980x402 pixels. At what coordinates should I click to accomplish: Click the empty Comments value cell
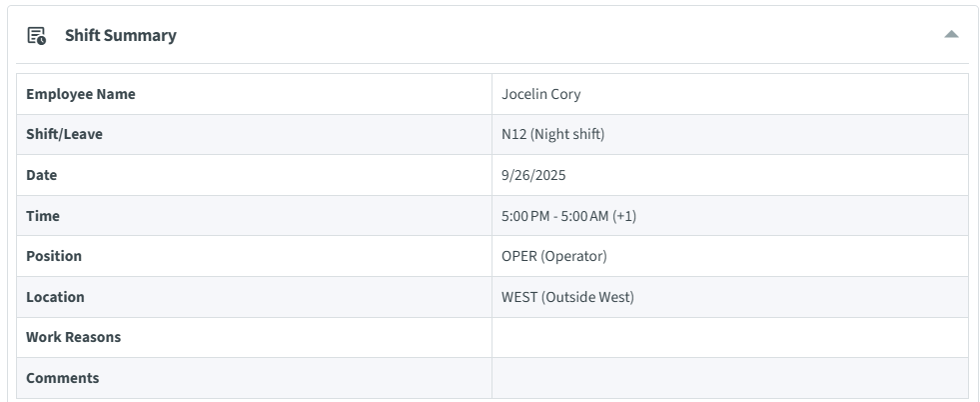coord(729,378)
